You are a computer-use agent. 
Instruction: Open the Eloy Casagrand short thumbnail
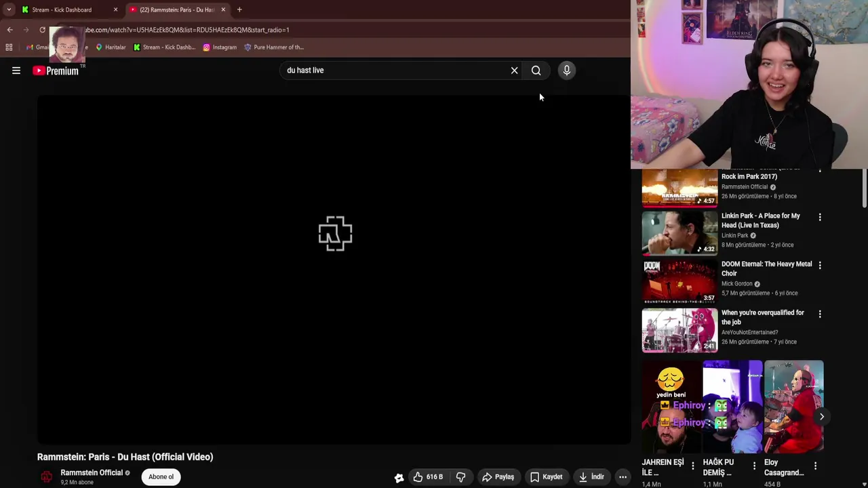(x=794, y=407)
